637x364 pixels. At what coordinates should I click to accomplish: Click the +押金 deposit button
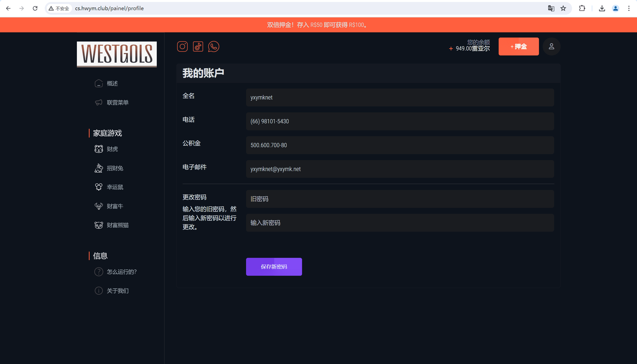click(x=518, y=46)
